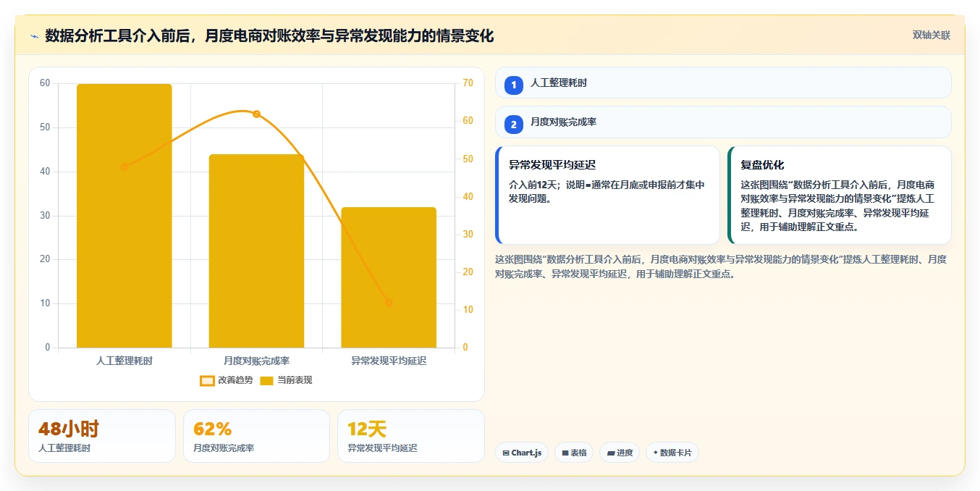
Task: Toggle the 改善趋势 legend item
Action: [227, 380]
